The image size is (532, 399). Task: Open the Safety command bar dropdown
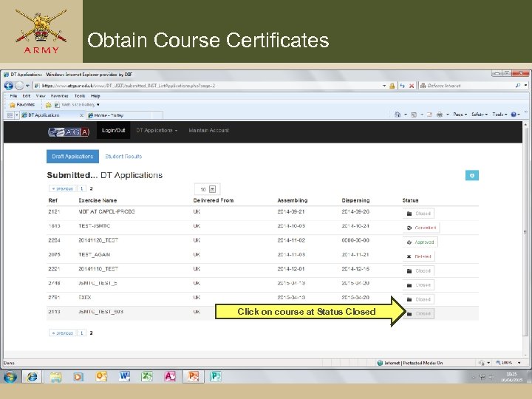click(x=480, y=115)
